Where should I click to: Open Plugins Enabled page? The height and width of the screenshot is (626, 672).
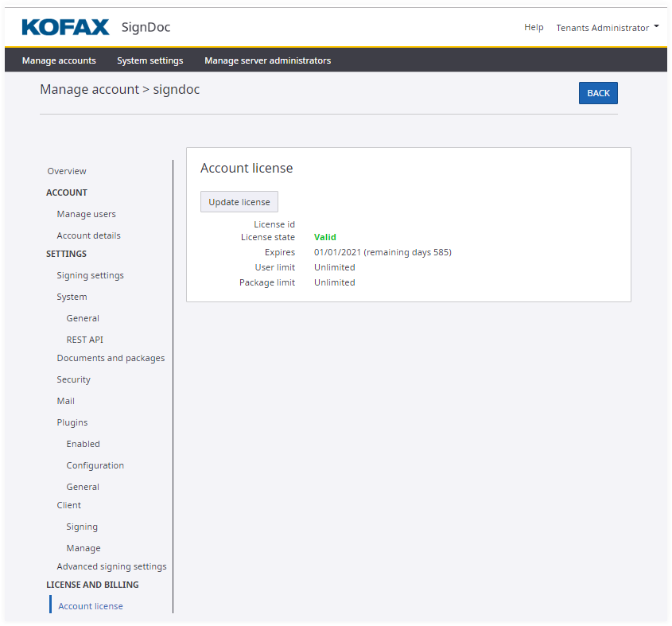tap(83, 444)
